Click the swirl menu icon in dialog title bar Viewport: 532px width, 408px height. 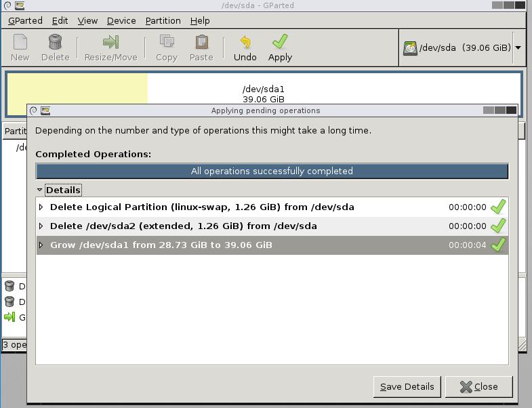click(x=33, y=110)
